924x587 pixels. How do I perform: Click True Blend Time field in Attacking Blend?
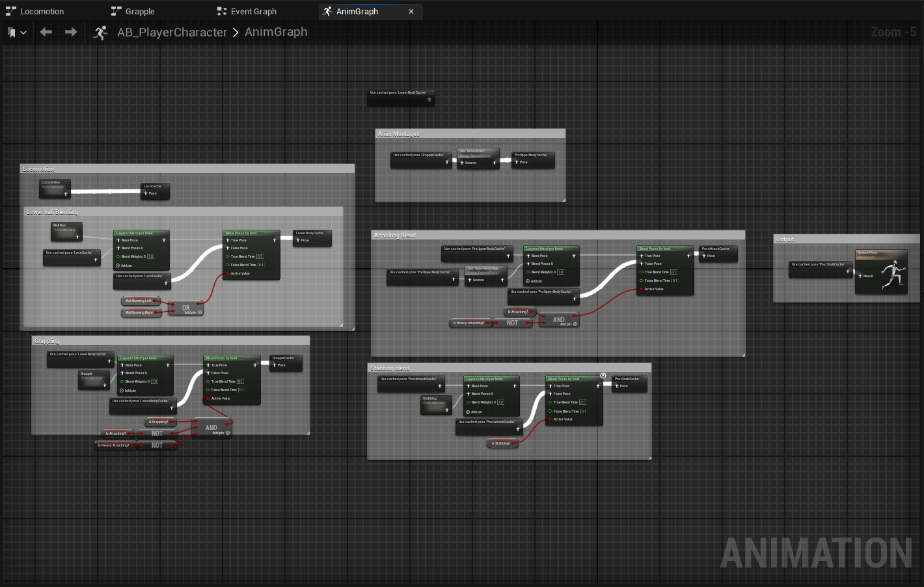click(x=673, y=272)
